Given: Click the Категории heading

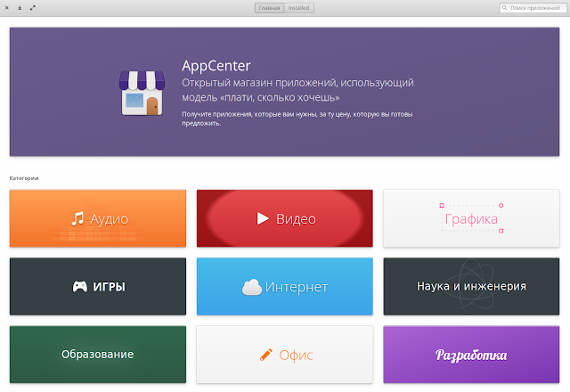Looking at the screenshot, I should 24,178.
